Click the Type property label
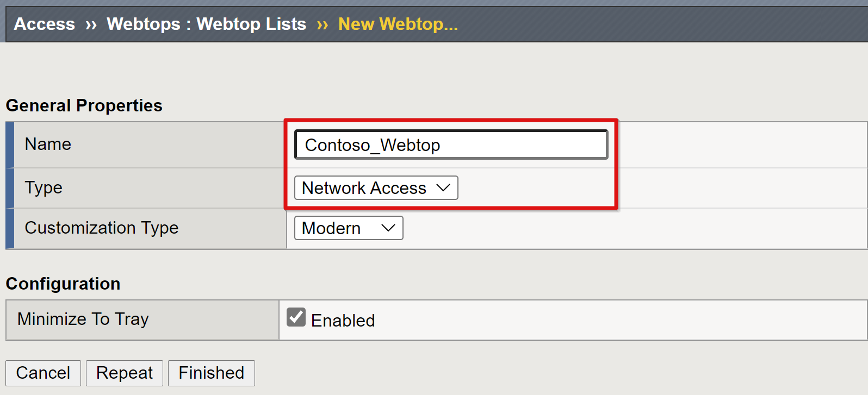 click(44, 187)
